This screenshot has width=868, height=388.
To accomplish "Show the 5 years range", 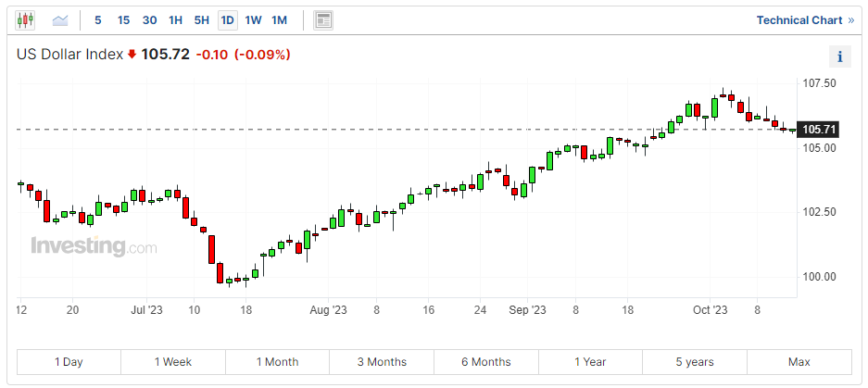I will (695, 362).
